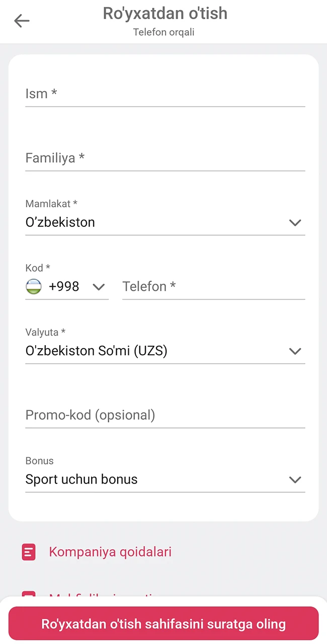Click the Uzbekistan flag icon in Kod field
Image resolution: width=327 pixels, height=644 pixels.
click(x=33, y=286)
